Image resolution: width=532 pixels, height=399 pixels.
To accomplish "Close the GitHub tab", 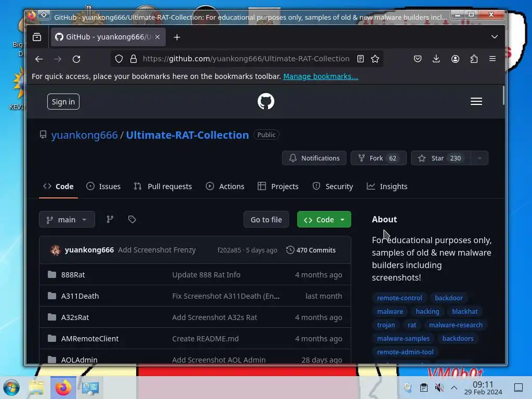I will pyautogui.click(x=157, y=37).
